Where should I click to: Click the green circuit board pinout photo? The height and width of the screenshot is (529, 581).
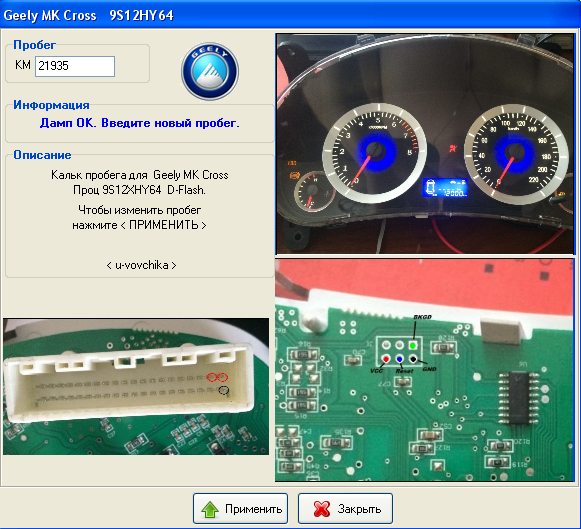coord(425,370)
